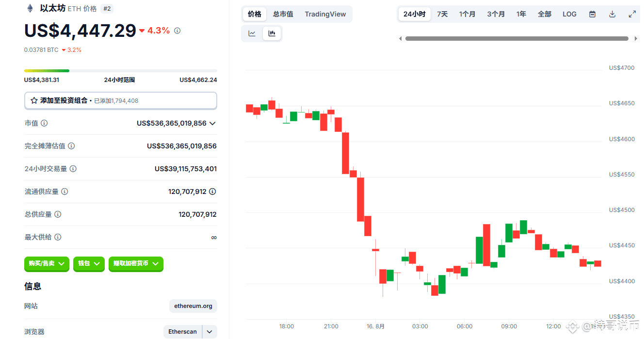Click the 信息 section heading
Screen dimensions: 644x339
[33, 286]
